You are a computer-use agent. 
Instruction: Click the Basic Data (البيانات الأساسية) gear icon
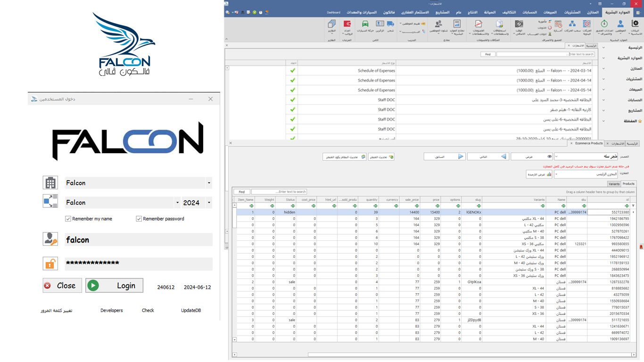(635, 24)
